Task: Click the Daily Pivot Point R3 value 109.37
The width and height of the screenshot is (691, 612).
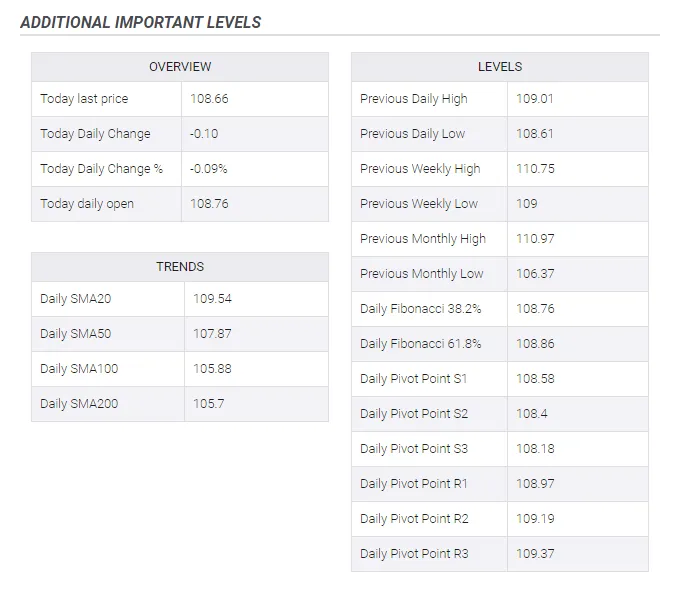Action: [x=535, y=554]
